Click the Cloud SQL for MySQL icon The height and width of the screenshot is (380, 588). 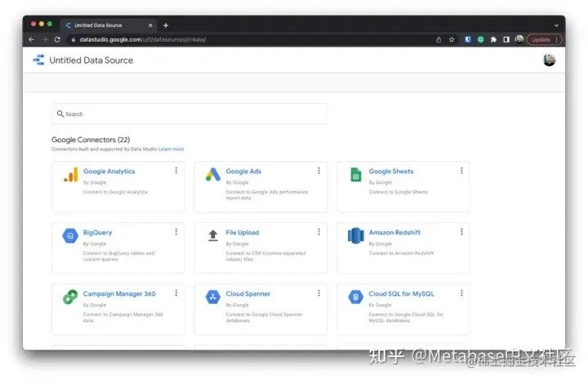355,297
